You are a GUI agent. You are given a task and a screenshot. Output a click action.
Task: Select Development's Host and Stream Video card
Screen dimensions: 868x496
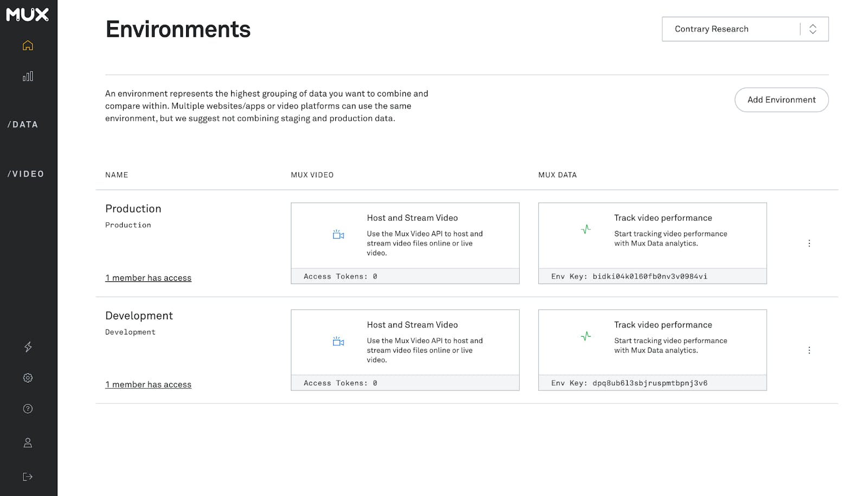[405, 342]
